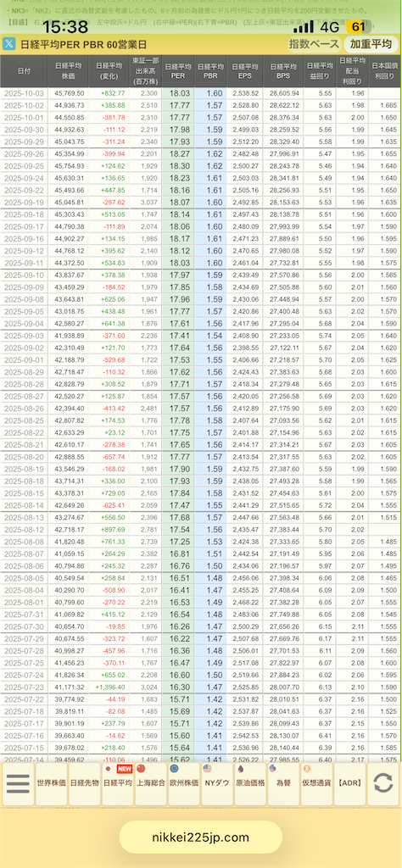Select PER value 18.30 on 2025-09-25
The width and height of the screenshot is (402, 868).
point(178,166)
